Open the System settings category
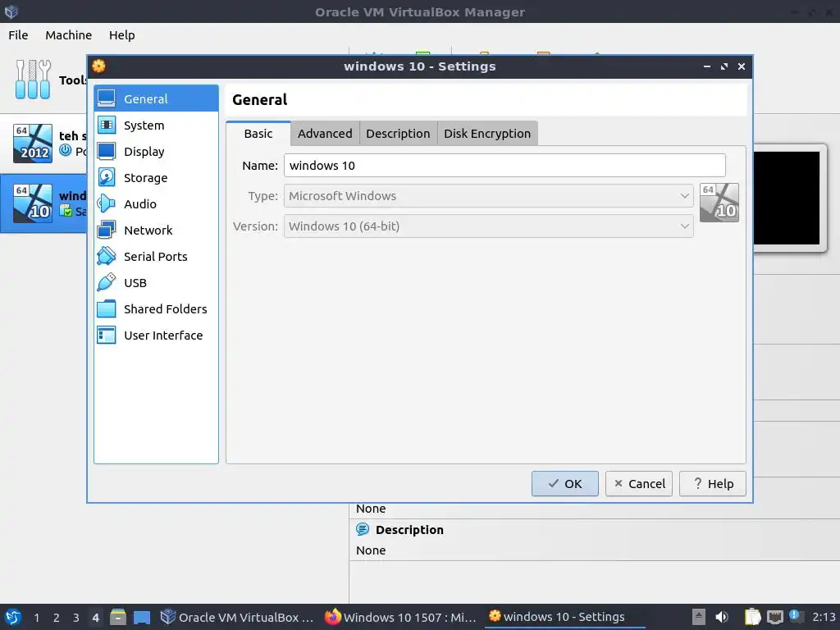 tap(156, 125)
